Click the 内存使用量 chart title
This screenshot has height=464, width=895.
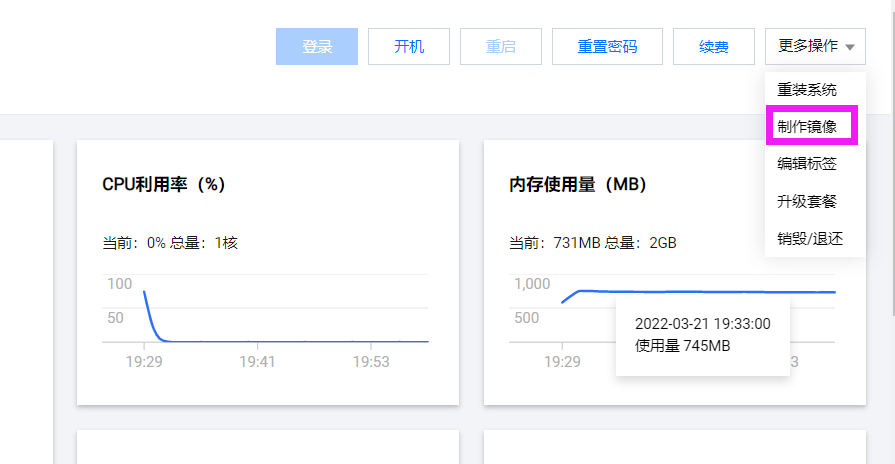pyautogui.click(x=578, y=185)
